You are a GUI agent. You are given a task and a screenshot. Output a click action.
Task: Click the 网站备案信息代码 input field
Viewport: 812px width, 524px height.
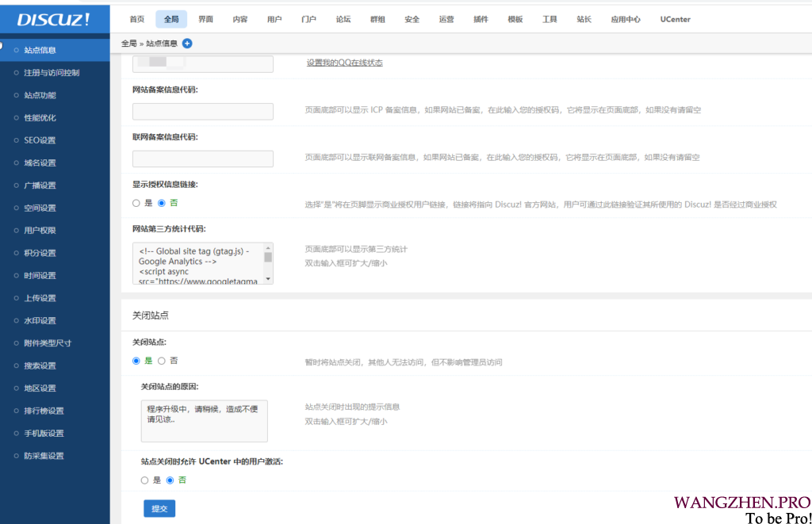(x=203, y=112)
